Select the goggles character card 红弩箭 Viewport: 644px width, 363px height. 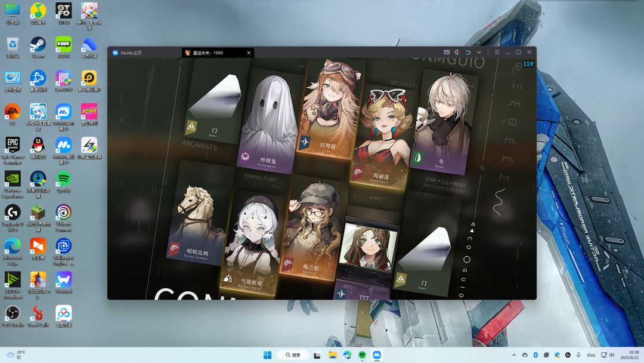[x=330, y=109]
